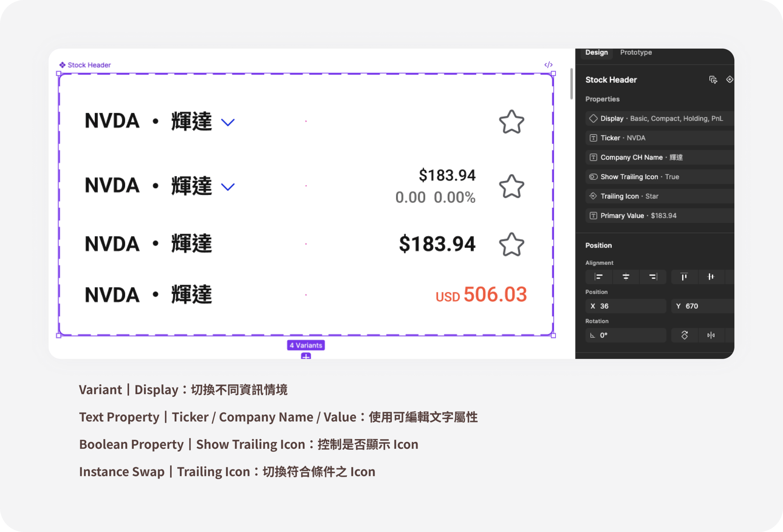Click the USD 506.03 value
This screenshot has width=783, height=532.
click(x=481, y=295)
